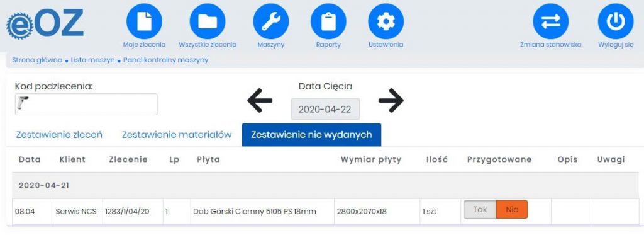Set Przygotowane to Nie
The image size is (644, 252).
(512, 210)
